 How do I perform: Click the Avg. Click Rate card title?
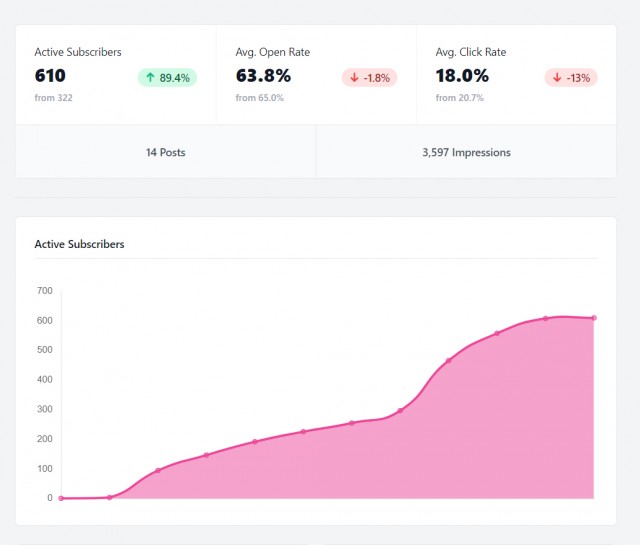[x=473, y=52]
